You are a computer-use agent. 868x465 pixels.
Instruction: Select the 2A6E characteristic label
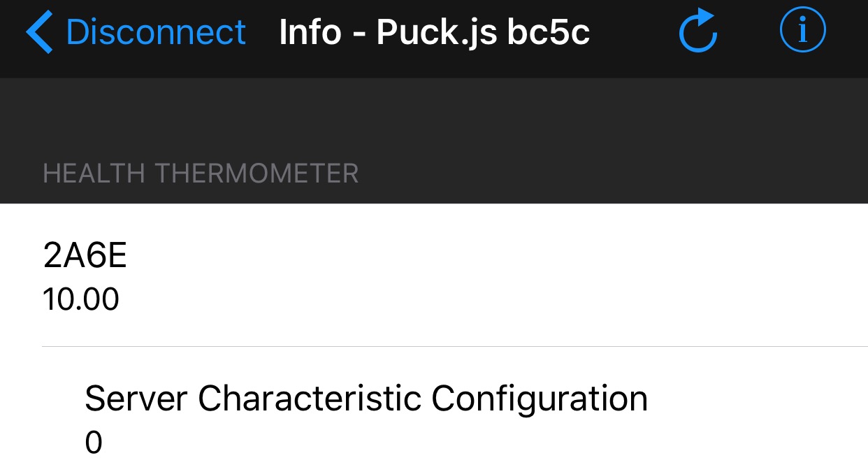pyautogui.click(x=85, y=257)
